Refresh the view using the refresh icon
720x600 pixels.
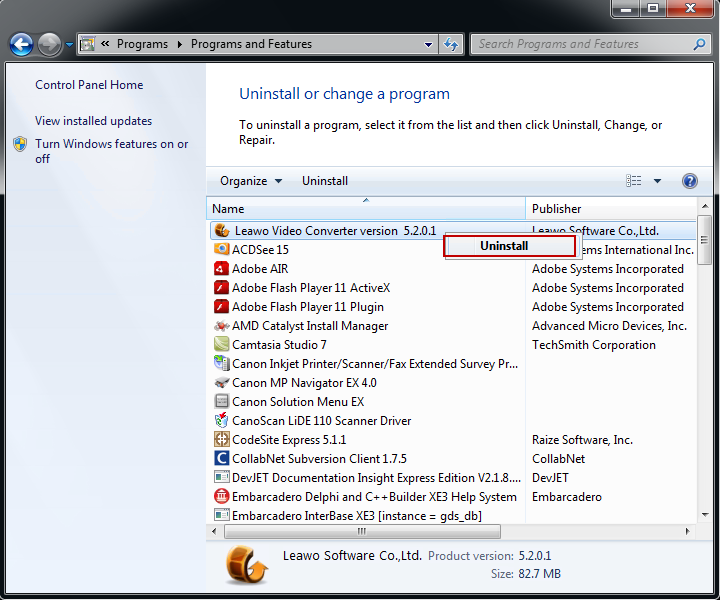click(x=451, y=45)
